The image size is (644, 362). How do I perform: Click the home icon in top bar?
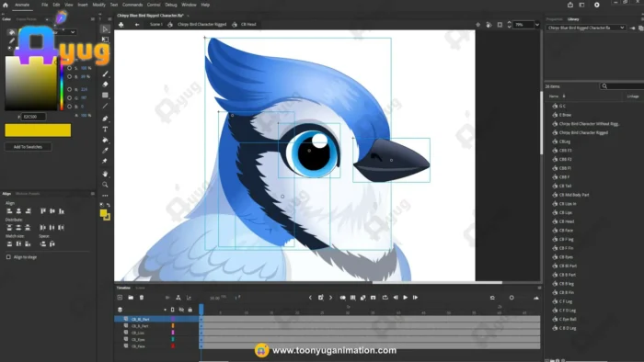6,5
